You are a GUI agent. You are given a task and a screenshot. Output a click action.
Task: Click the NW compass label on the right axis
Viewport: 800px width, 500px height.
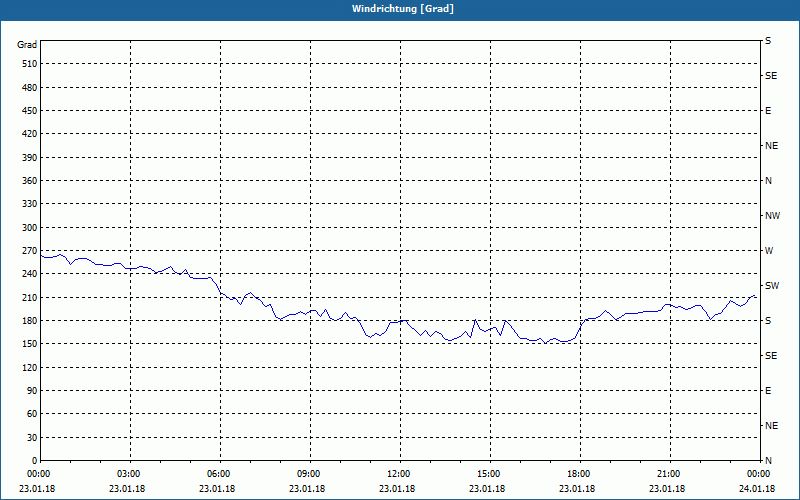click(x=772, y=216)
